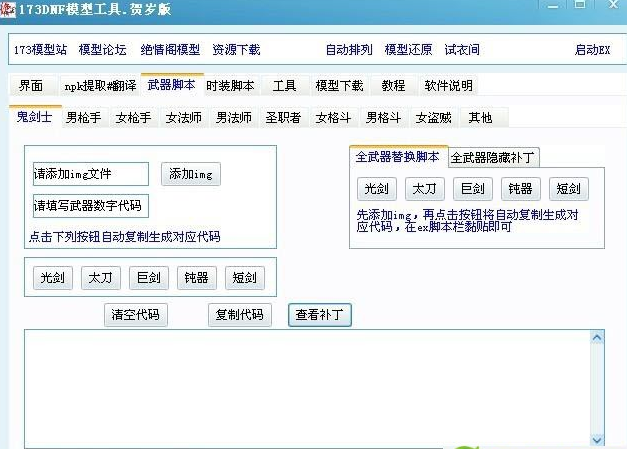Switch to the 全武器隐藏补丁 tab
This screenshot has width=627, height=449.
point(494,157)
